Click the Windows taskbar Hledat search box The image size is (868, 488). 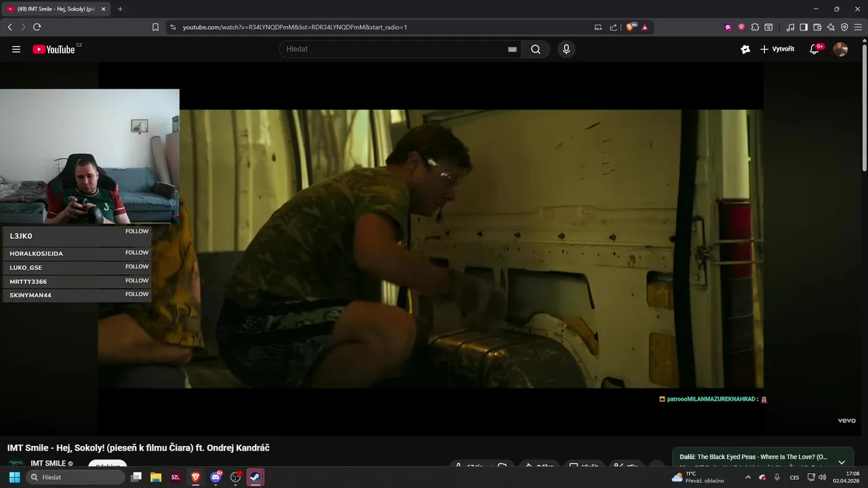[75, 477]
